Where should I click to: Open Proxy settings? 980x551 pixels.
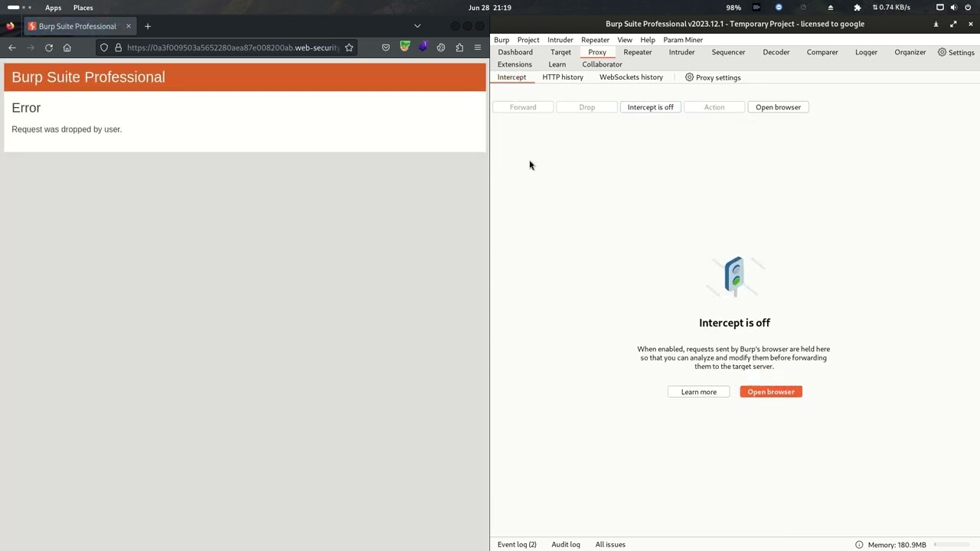pos(713,77)
